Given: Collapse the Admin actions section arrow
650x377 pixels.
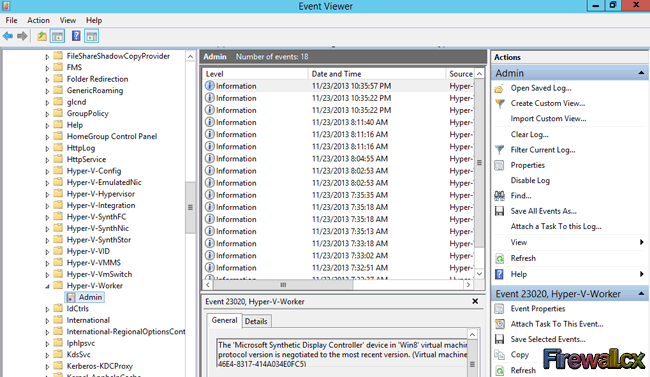Looking at the screenshot, I should (x=641, y=73).
